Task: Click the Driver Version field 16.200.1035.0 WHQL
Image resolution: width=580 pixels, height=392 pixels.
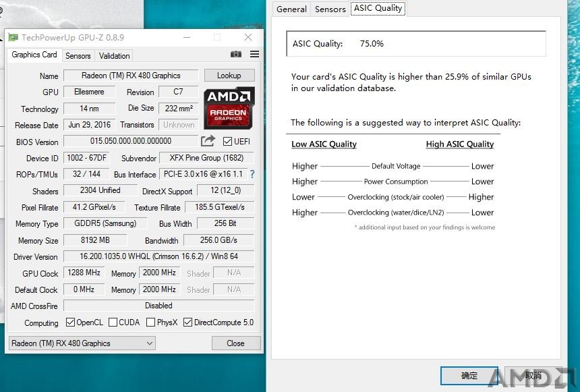Action: (x=159, y=256)
